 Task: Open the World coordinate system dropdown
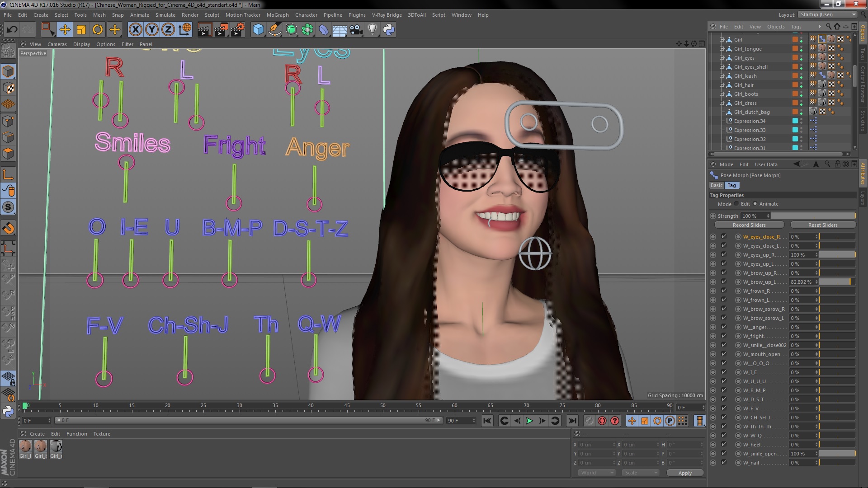click(597, 473)
